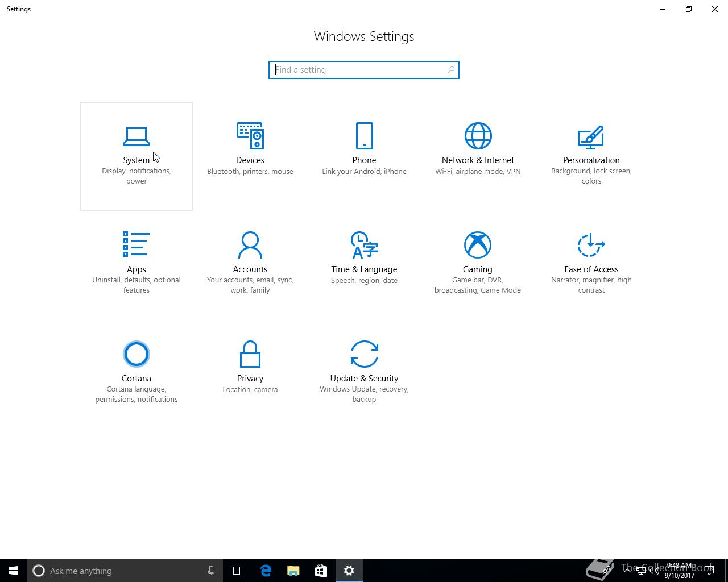Open the Action Center notifications icon

[x=709, y=571]
